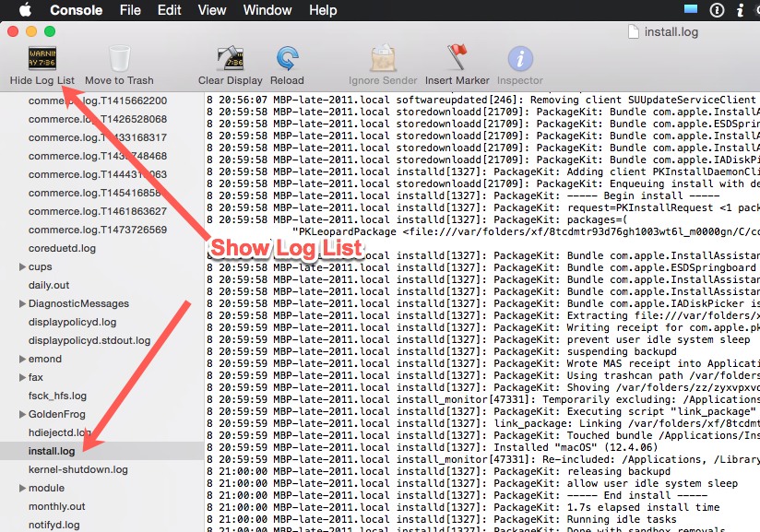Click the Insert Marker flag icon
The height and width of the screenshot is (532, 760).
(457, 57)
